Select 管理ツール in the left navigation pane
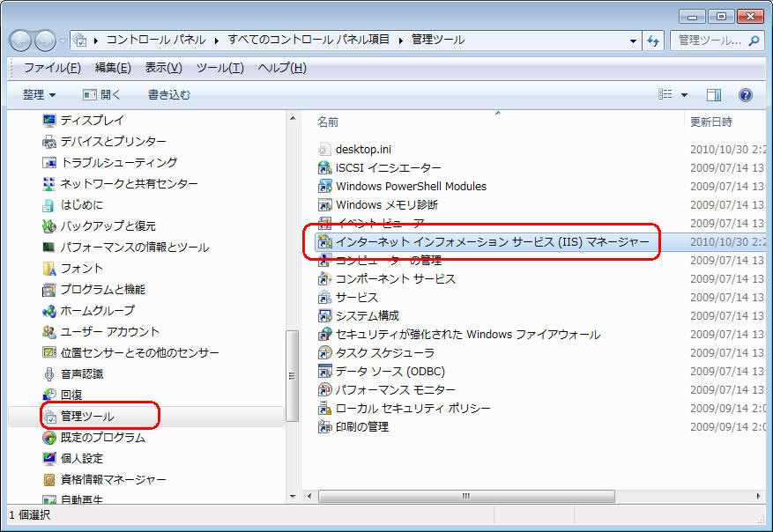 [86, 416]
